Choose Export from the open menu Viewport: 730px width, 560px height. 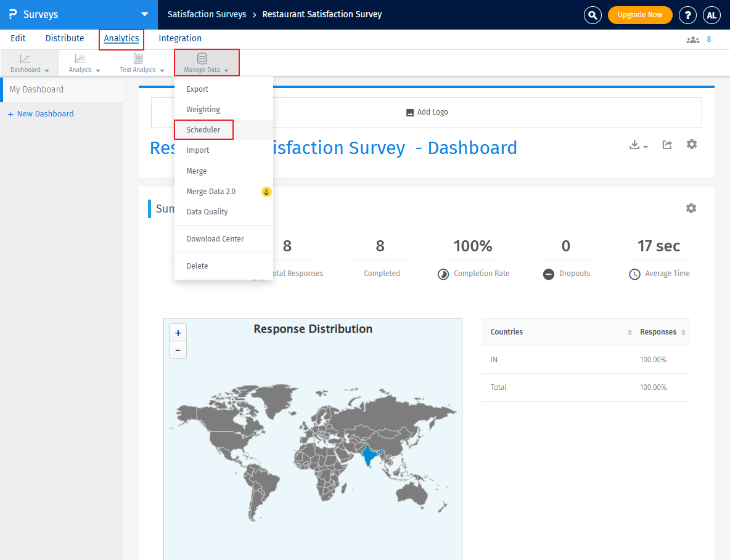197,89
